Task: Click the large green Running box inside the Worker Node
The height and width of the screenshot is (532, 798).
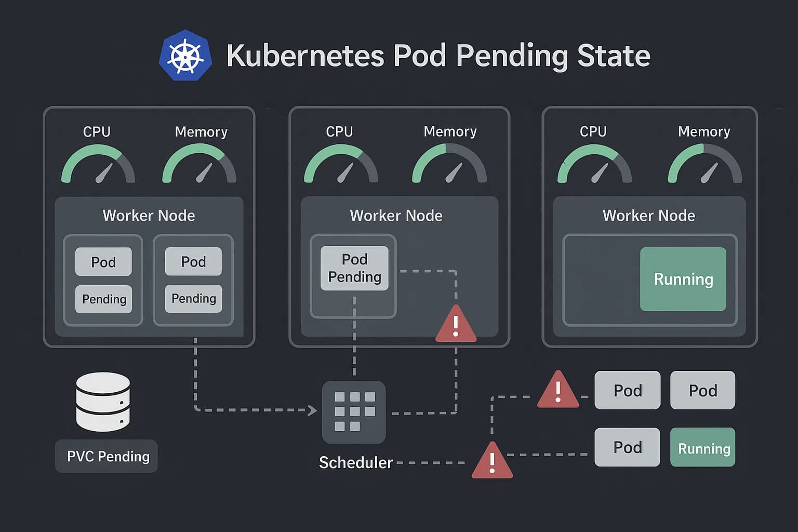Action: [683, 279]
